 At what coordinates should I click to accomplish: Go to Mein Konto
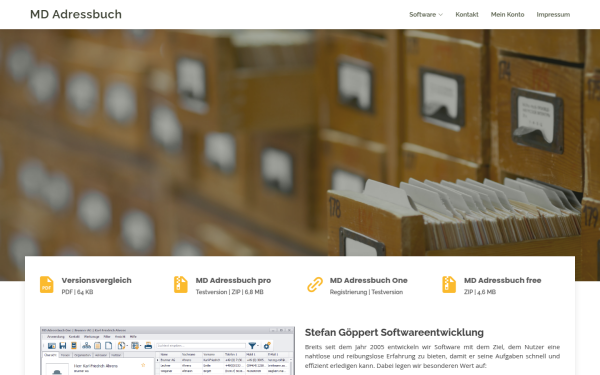click(507, 15)
